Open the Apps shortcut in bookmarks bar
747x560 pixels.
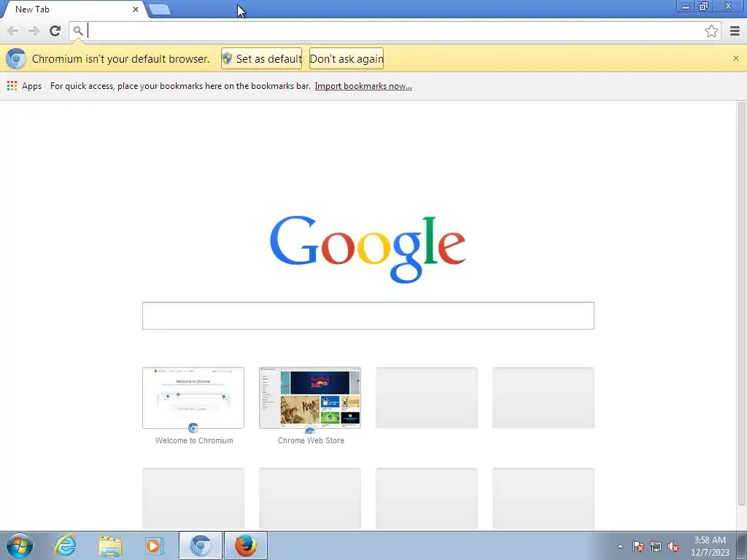[24, 86]
